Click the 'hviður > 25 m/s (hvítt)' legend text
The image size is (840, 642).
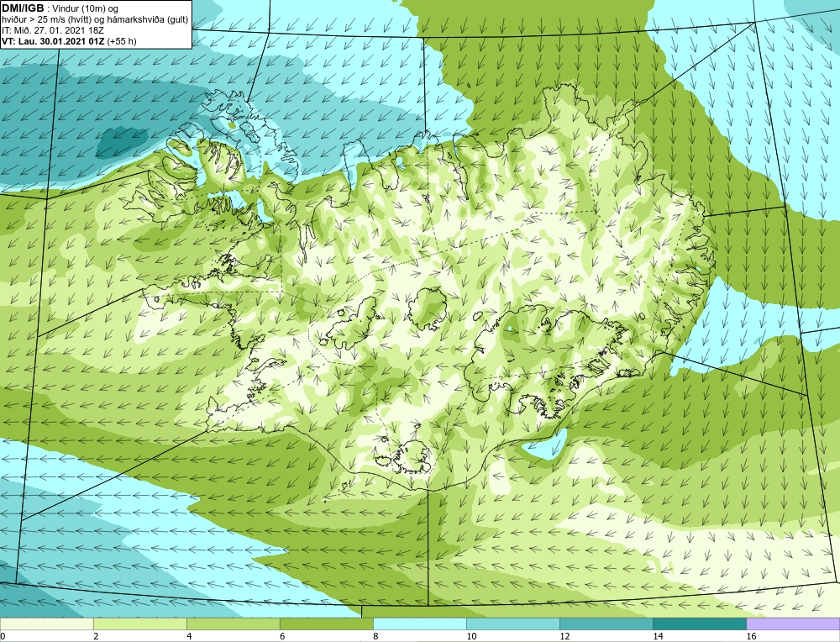(45, 20)
